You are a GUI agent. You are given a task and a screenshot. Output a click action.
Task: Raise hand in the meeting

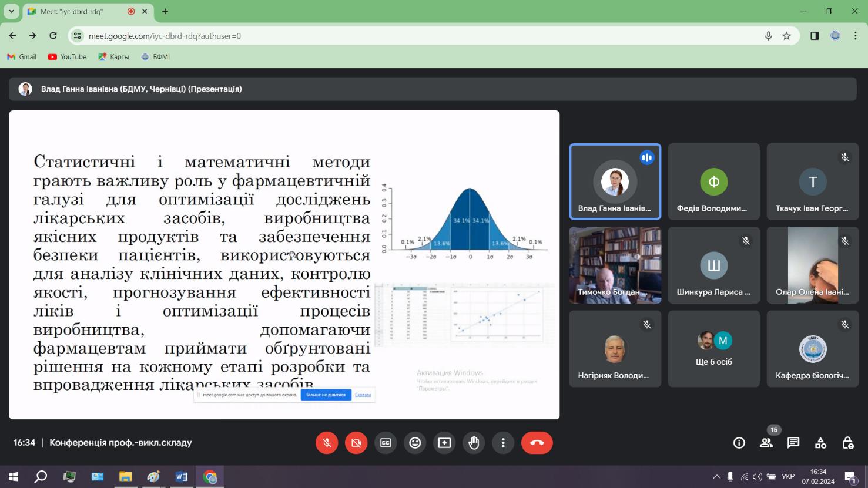(474, 443)
